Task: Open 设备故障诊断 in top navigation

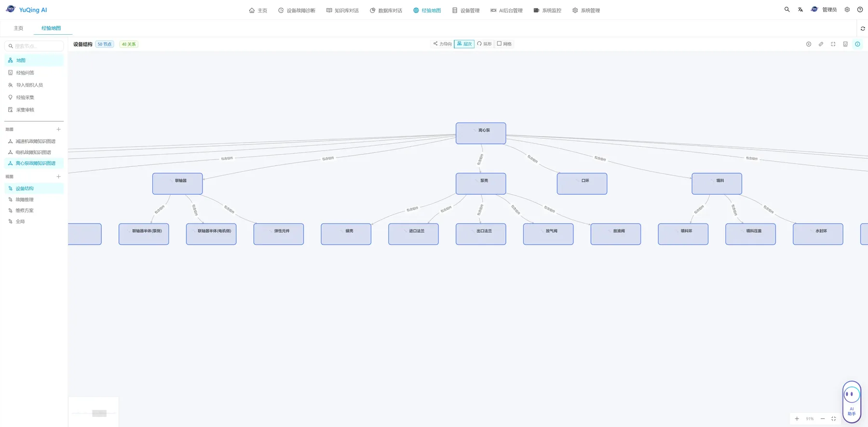Action: (x=297, y=10)
